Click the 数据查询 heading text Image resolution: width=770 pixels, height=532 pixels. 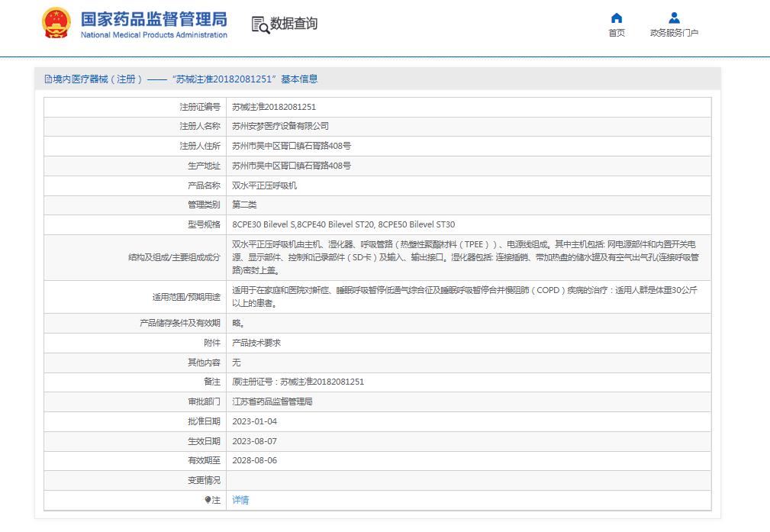294,24
